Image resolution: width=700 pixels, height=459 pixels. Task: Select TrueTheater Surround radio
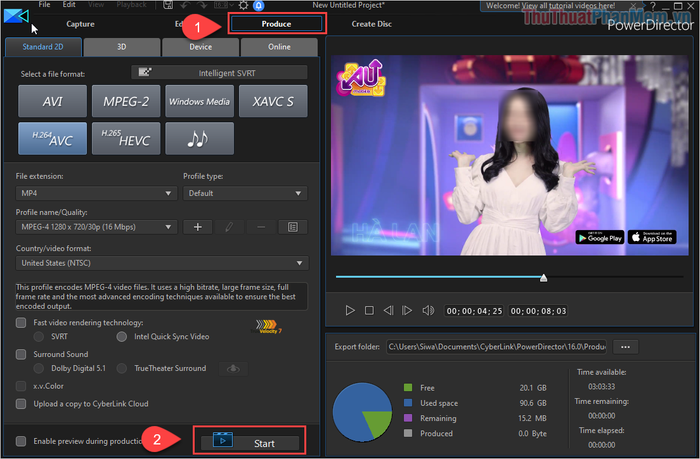121,368
